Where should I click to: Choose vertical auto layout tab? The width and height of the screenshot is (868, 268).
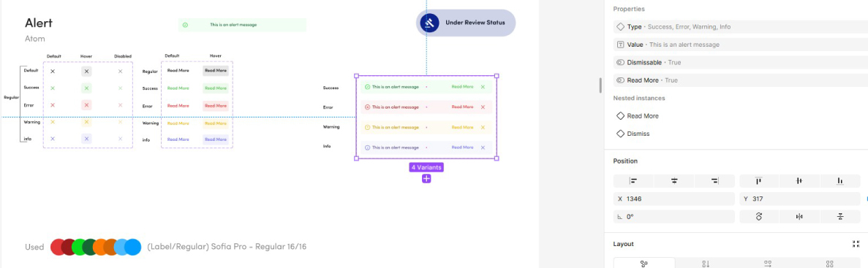pos(706,264)
